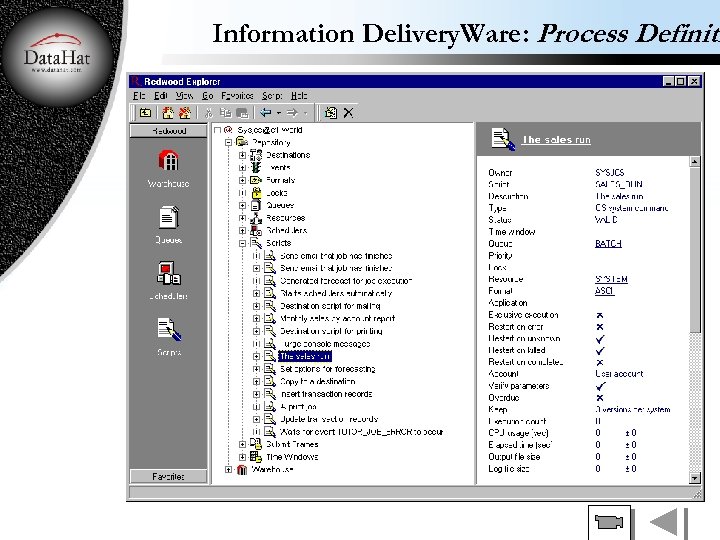Click the Schedulers node icon in tree

[x=256, y=231]
